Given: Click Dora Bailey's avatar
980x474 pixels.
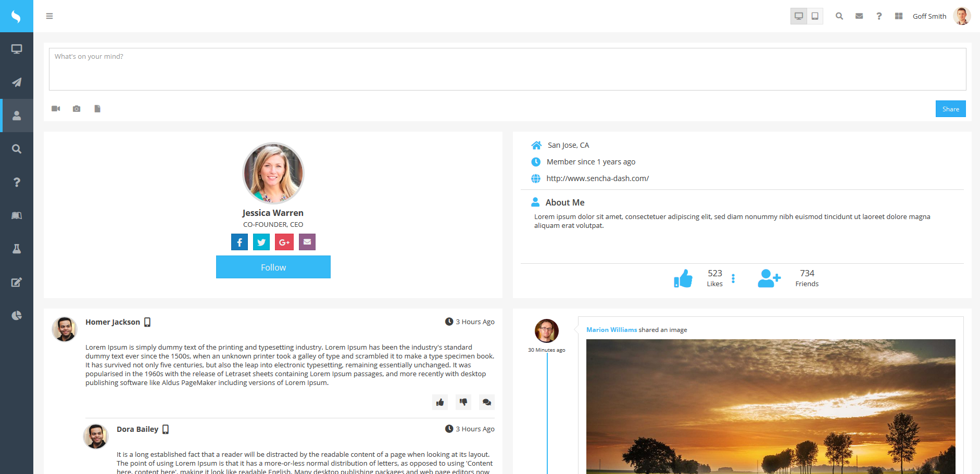Looking at the screenshot, I should coord(96,437).
